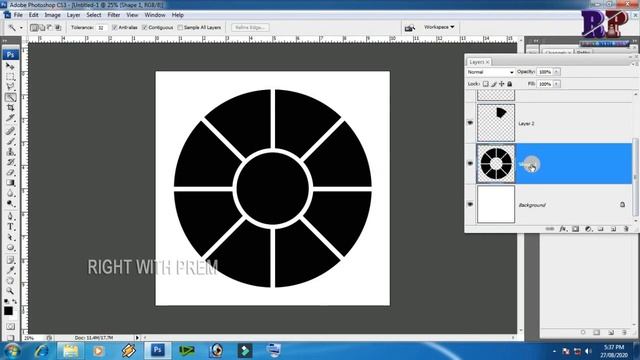Click the Tolerance input field
This screenshot has width=640, height=360.
tap(101, 28)
